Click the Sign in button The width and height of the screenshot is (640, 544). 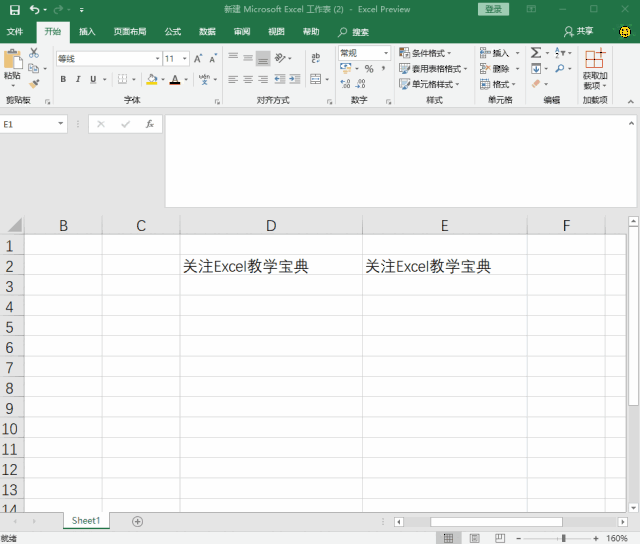point(493,9)
